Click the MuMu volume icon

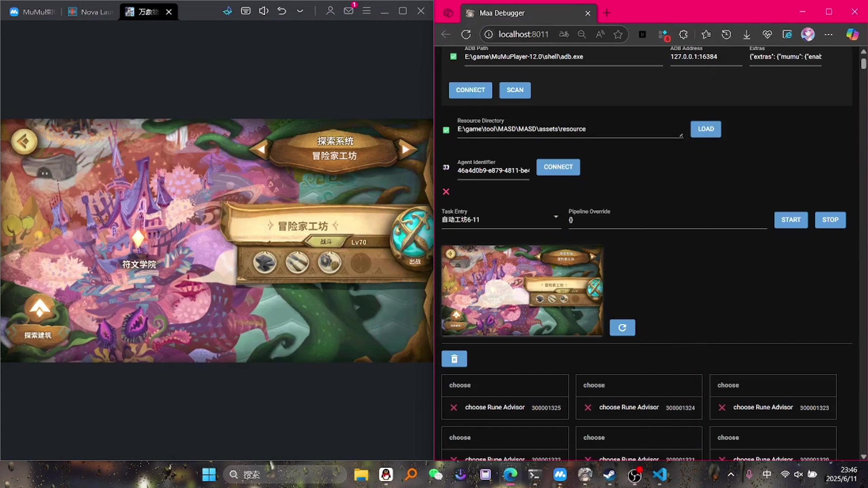[264, 11]
